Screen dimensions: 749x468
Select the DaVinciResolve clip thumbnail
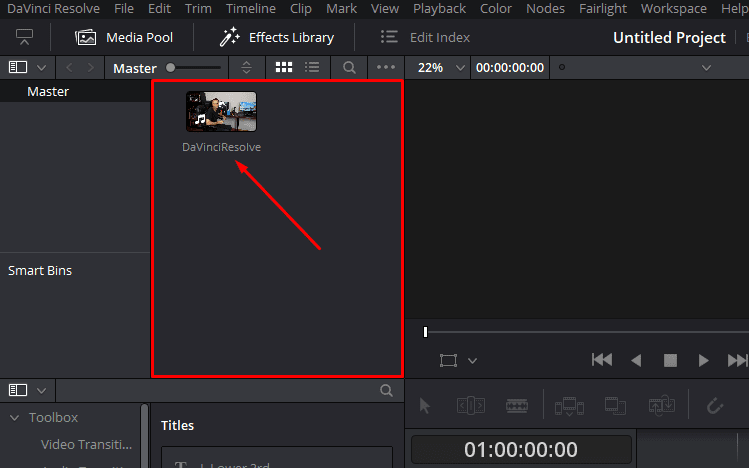221,112
